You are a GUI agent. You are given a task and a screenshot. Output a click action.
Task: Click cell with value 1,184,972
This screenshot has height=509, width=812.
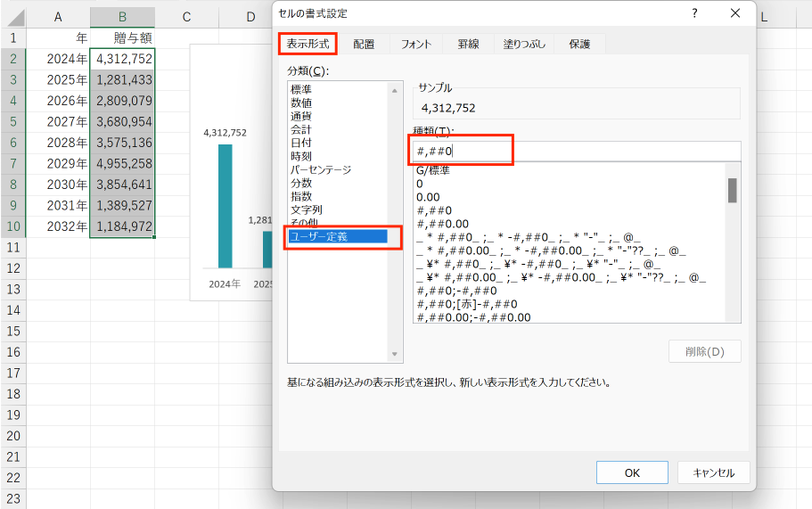[122, 226]
